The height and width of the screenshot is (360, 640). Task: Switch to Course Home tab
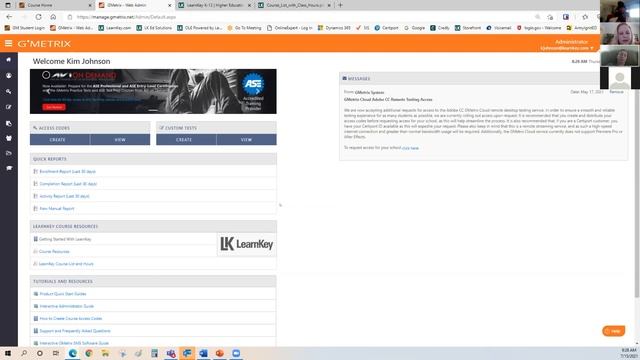pos(52,5)
